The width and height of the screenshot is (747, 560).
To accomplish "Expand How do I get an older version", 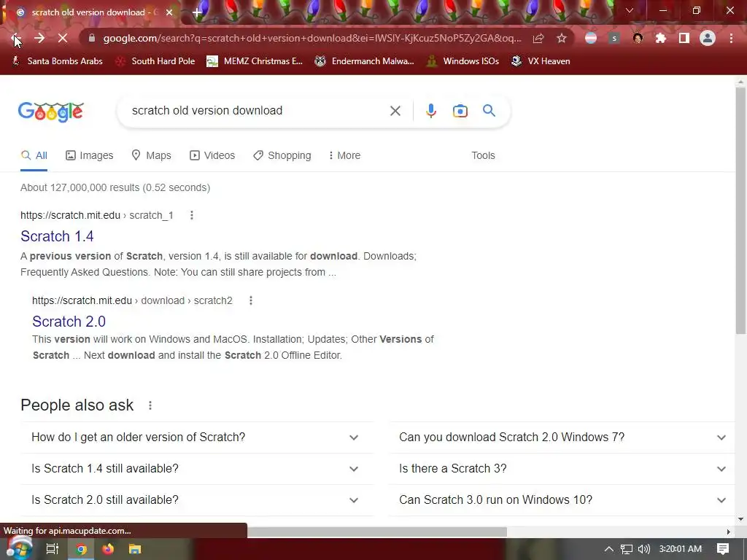I will (x=197, y=437).
